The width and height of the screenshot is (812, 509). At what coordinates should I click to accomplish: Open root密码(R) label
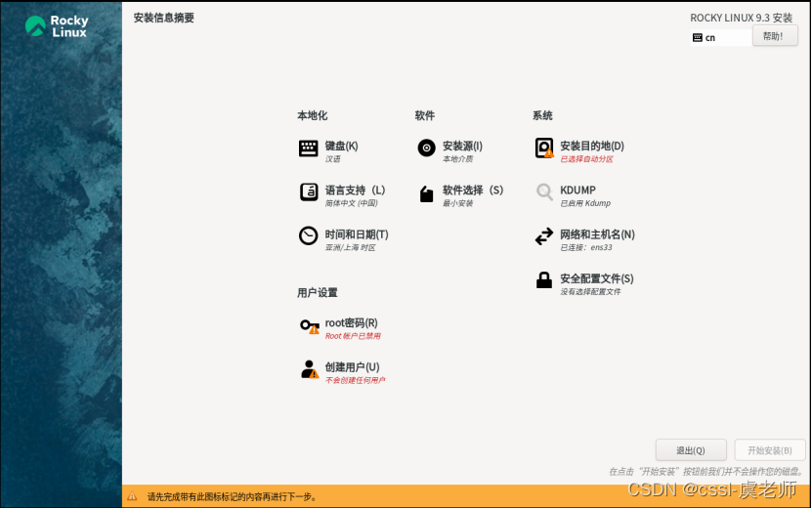351,323
